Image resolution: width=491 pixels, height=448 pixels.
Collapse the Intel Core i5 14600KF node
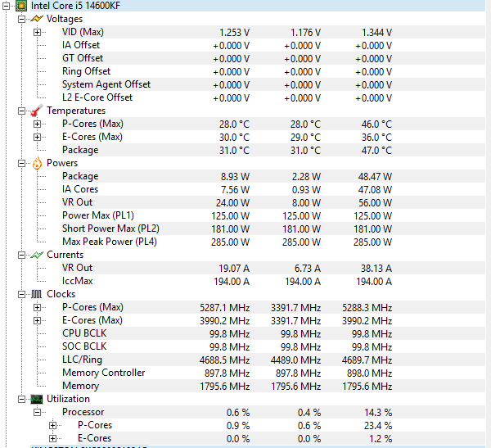coord(7,6)
